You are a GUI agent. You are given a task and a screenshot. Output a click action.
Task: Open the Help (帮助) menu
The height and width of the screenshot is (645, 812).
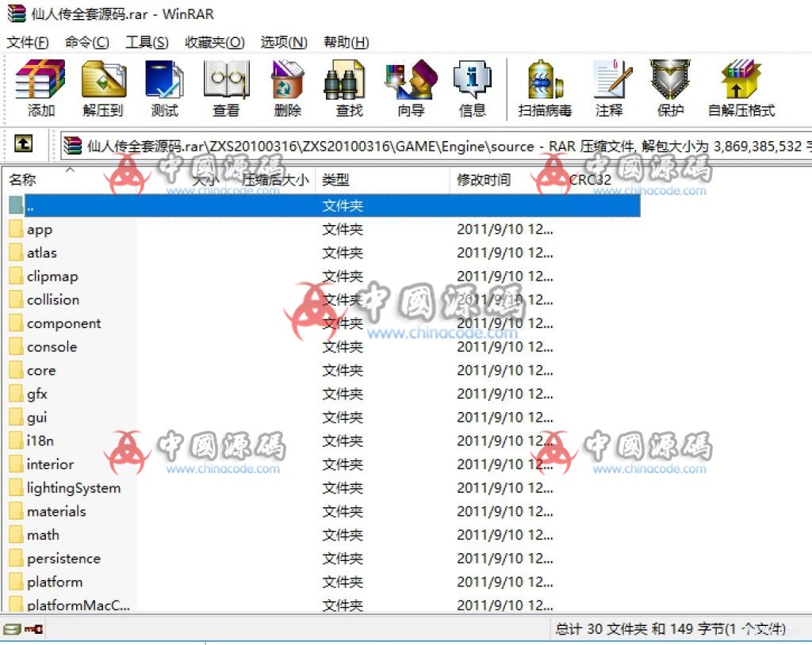[346, 42]
